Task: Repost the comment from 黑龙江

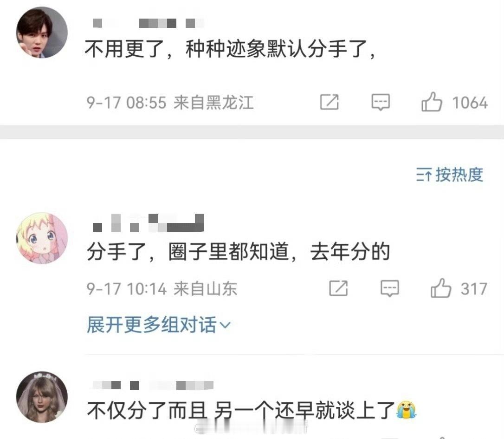Action: coord(330,102)
